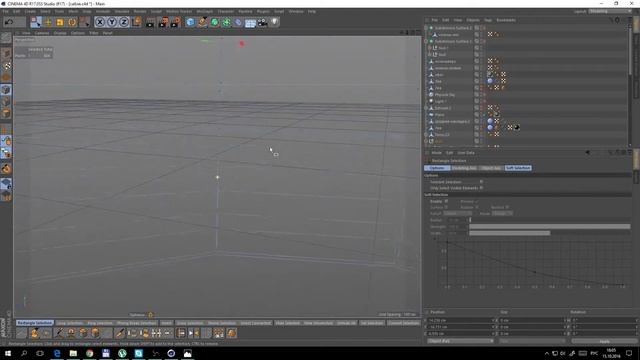Open the Windows Start menu
This screenshot has width=640, height=360.
tap(8, 353)
